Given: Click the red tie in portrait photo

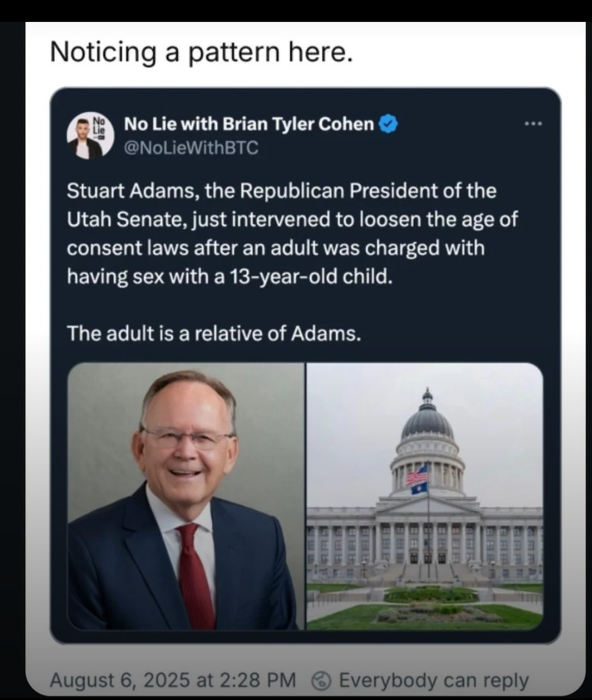Looking at the screenshot, I should coord(195,576).
